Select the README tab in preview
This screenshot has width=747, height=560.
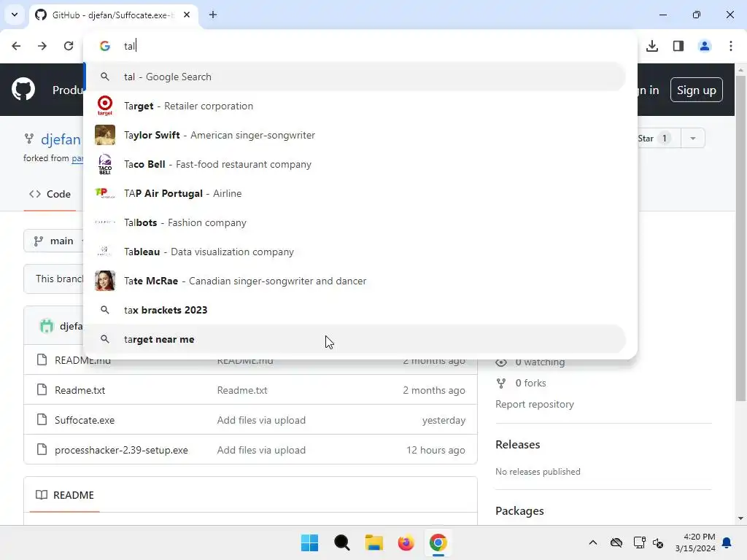(65, 495)
